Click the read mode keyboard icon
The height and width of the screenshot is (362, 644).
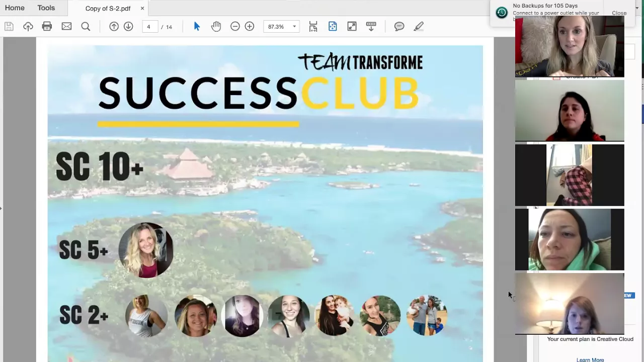(x=371, y=27)
